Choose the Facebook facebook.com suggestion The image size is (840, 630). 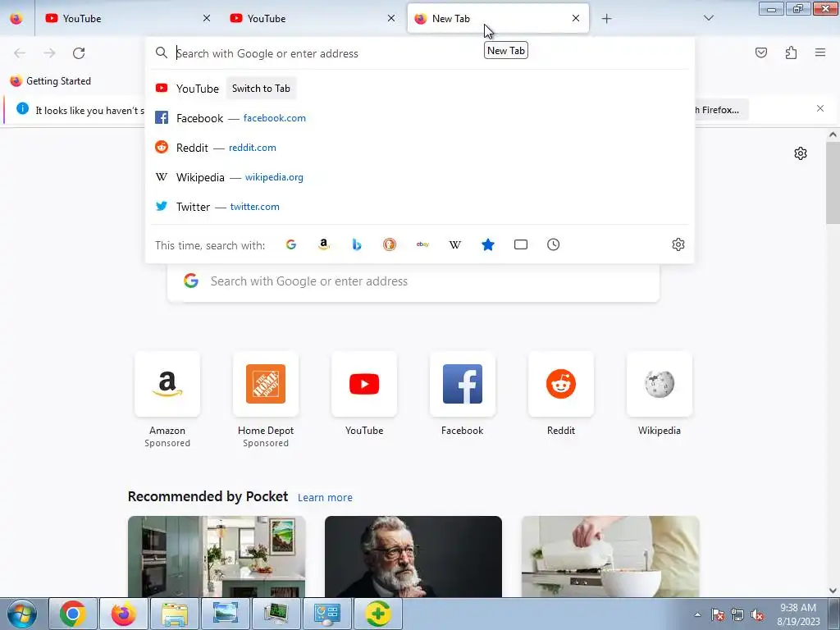coord(419,118)
